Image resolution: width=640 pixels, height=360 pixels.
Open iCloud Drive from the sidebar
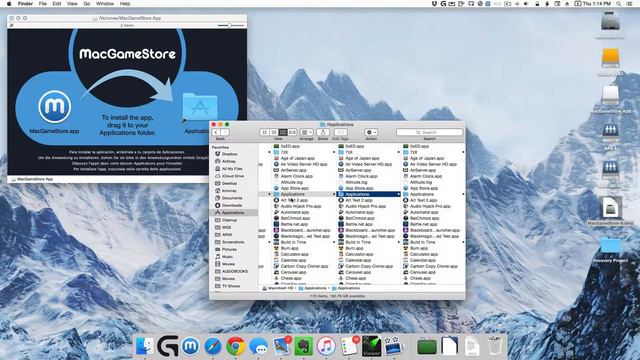tap(233, 176)
